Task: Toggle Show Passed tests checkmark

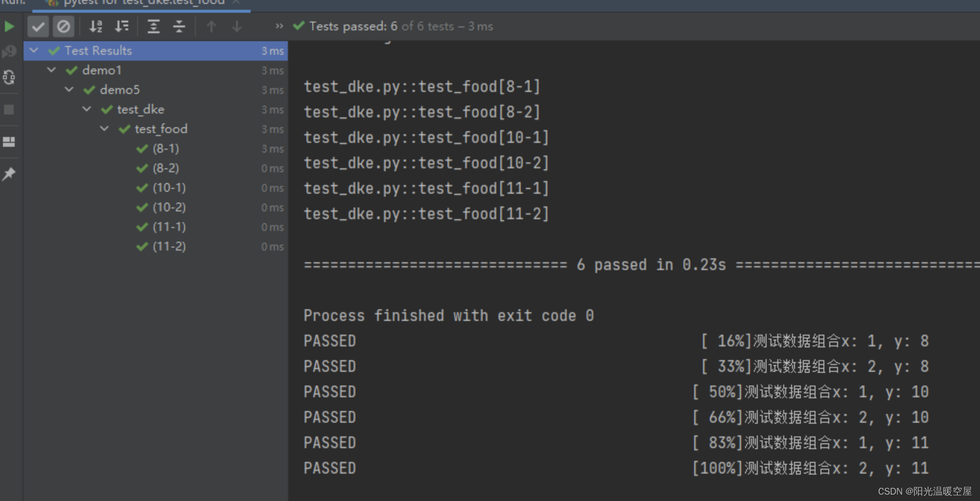Action: pos(38,26)
